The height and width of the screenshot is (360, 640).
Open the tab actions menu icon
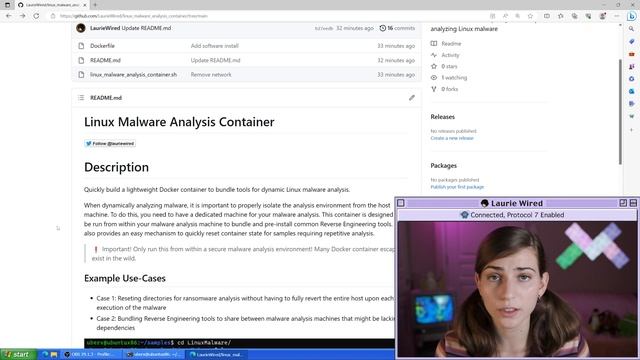click(7, 5)
